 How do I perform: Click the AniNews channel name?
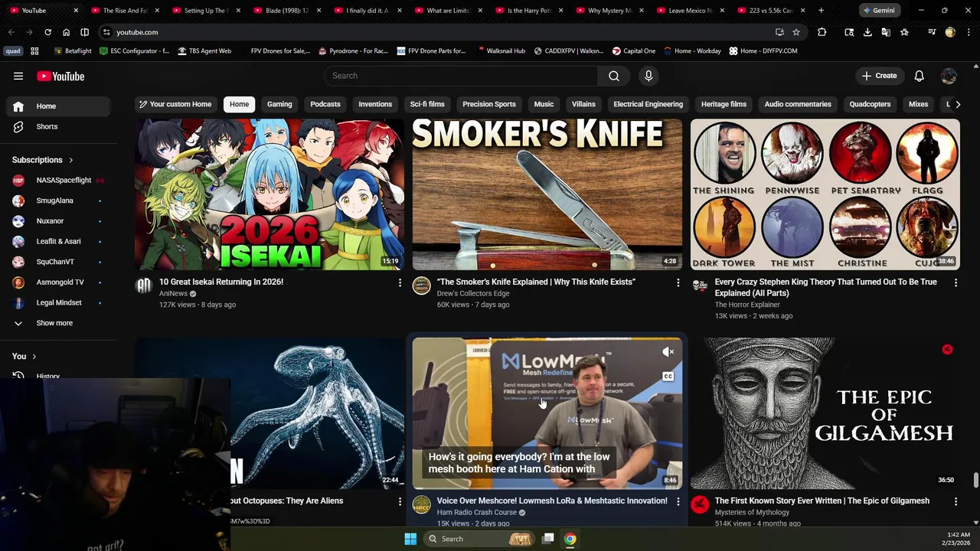173,293
